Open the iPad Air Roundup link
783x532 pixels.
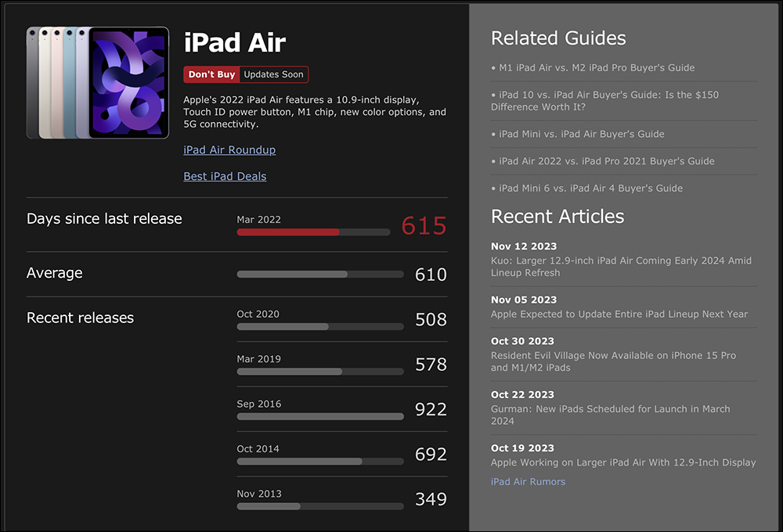229,149
